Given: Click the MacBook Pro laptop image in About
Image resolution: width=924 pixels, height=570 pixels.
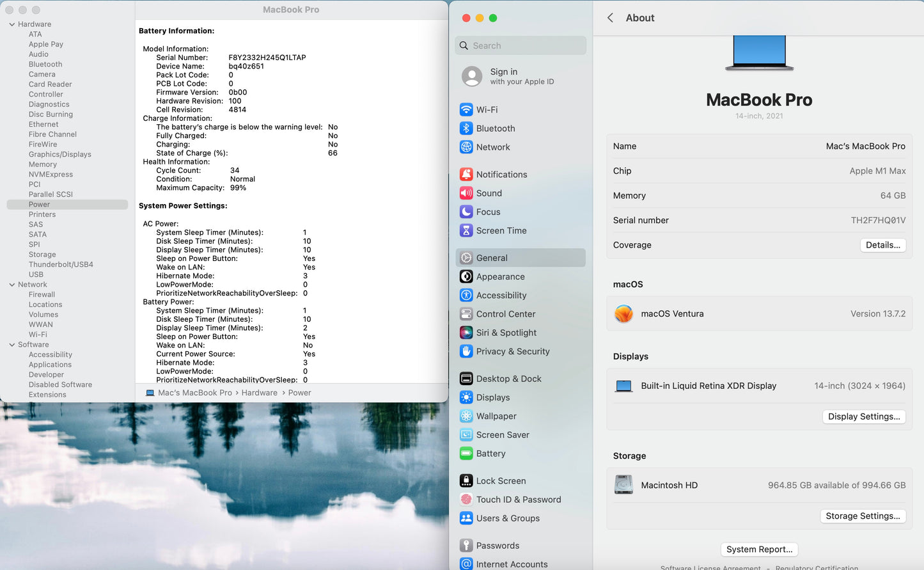Looking at the screenshot, I should click(x=759, y=52).
